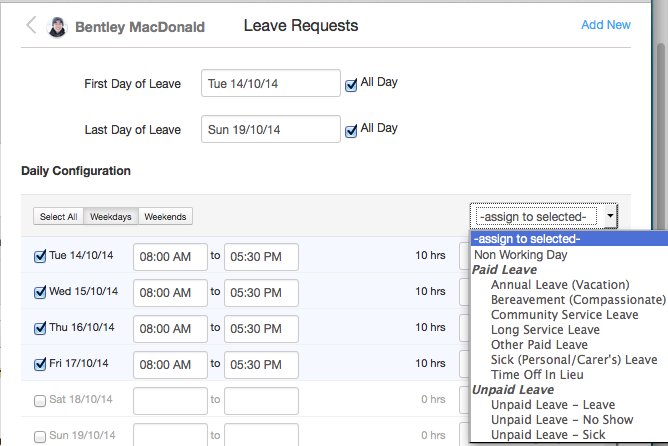The image size is (668, 446).
Task: Click the Add New link
Action: point(606,25)
